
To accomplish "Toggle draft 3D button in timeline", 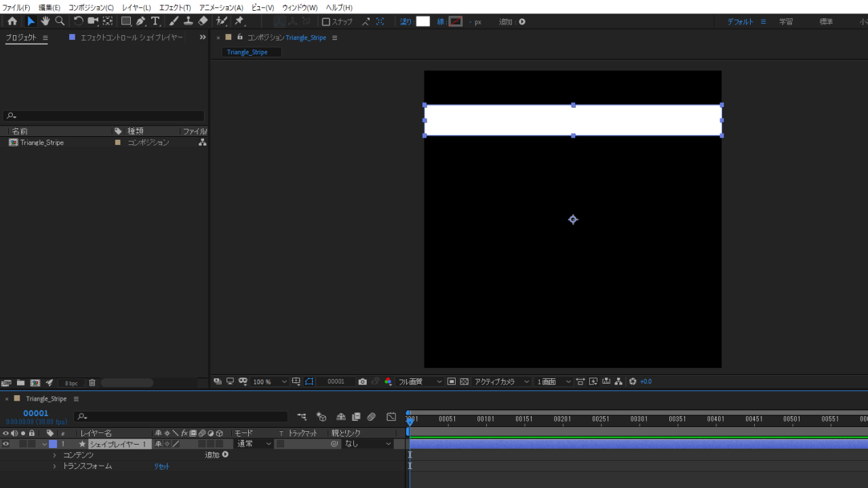I will [x=321, y=417].
